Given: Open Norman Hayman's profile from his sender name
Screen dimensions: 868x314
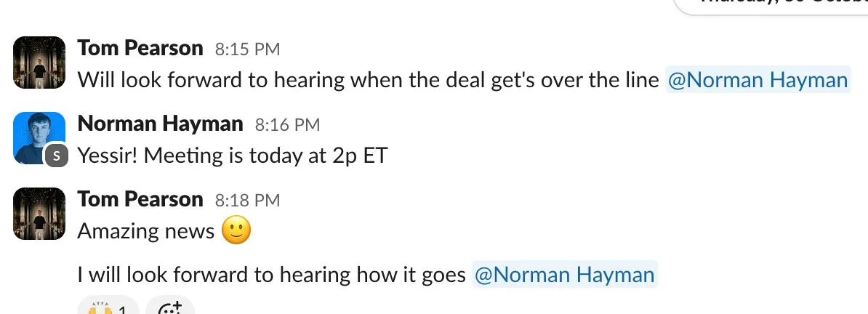Looking at the screenshot, I should pos(160,124).
